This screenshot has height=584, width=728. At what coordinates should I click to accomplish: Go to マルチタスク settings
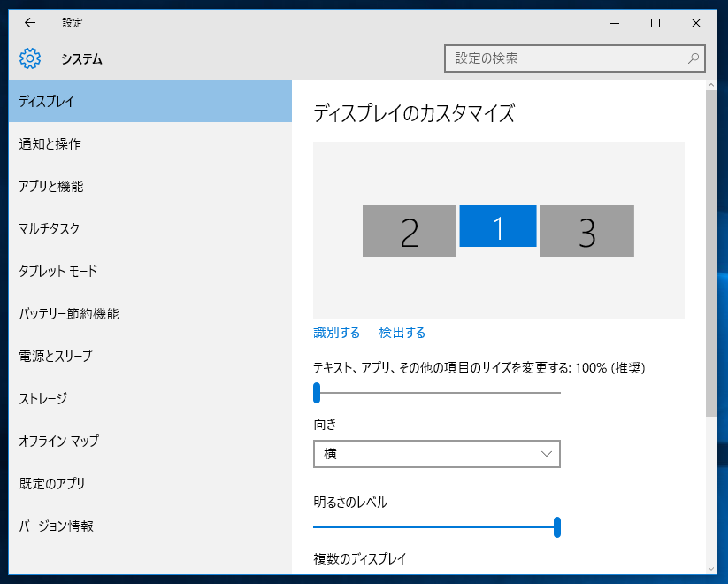150,228
